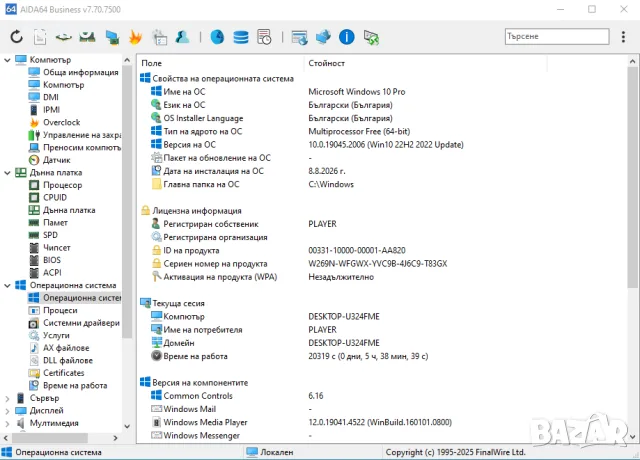Select the Чипсет tree item
This screenshot has height=460, width=640.
click(x=56, y=248)
